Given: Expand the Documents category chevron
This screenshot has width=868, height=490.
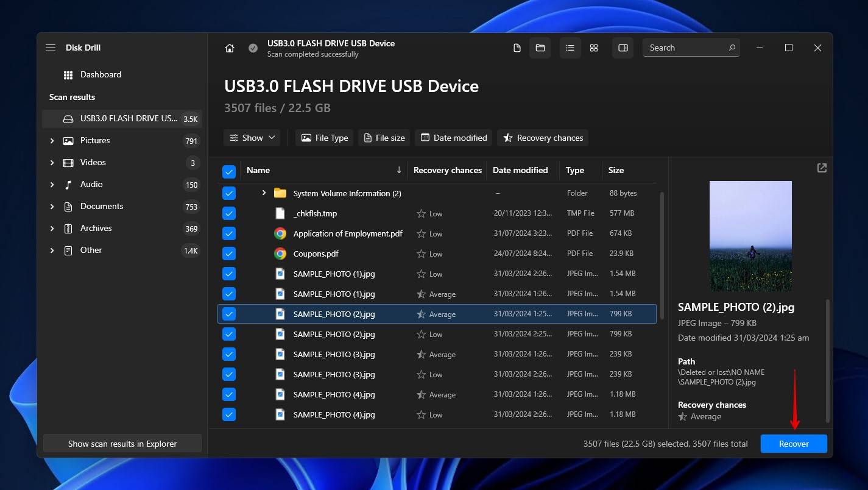Looking at the screenshot, I should pyautogui.click(x=52, y=206).
